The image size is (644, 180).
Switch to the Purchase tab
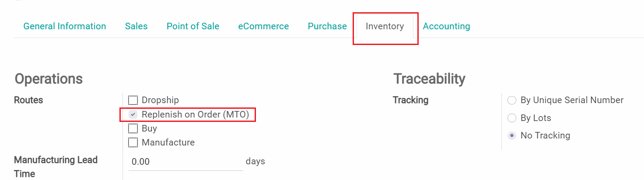point(327,26)
